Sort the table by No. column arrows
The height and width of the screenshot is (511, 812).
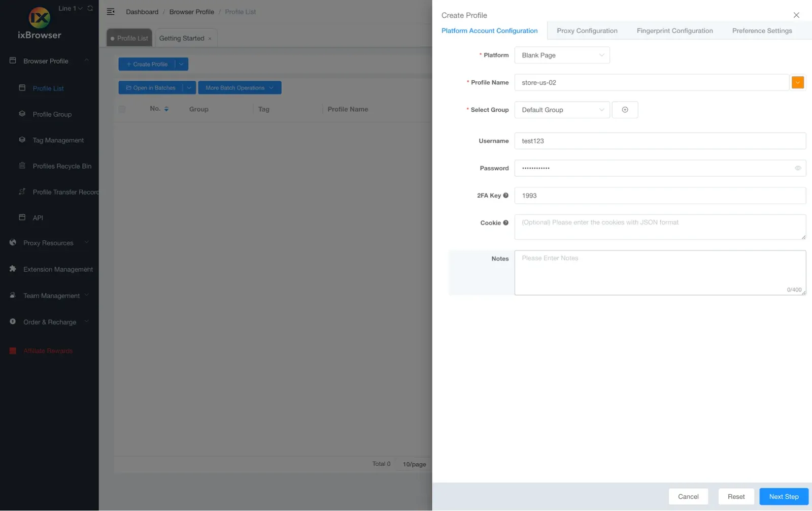click(166, 109)
